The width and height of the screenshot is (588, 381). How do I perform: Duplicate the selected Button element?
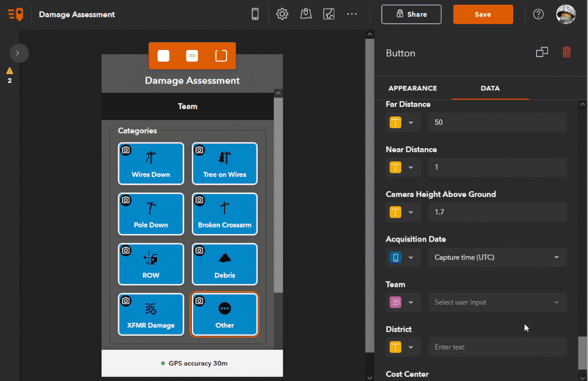pos(542,52)
